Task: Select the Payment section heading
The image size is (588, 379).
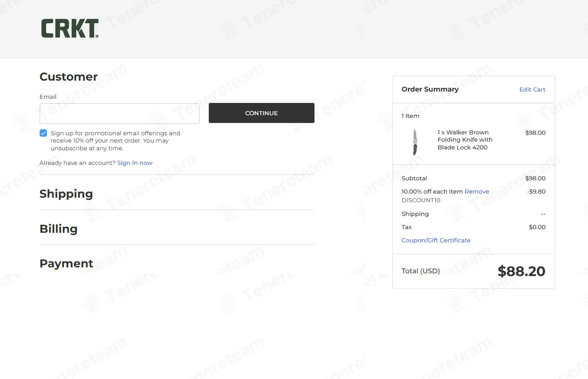Action: (x=66, y=263)
